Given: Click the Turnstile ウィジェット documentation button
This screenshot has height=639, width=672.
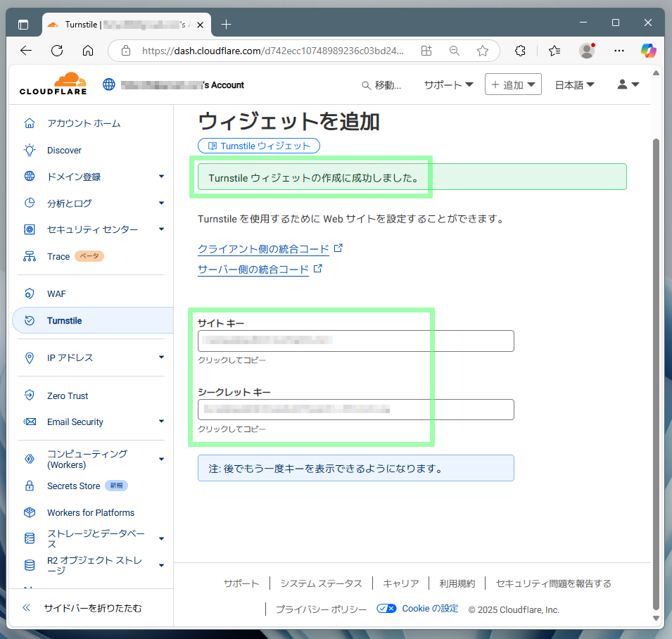Looking at the screenshot, I should pos(259,146).
